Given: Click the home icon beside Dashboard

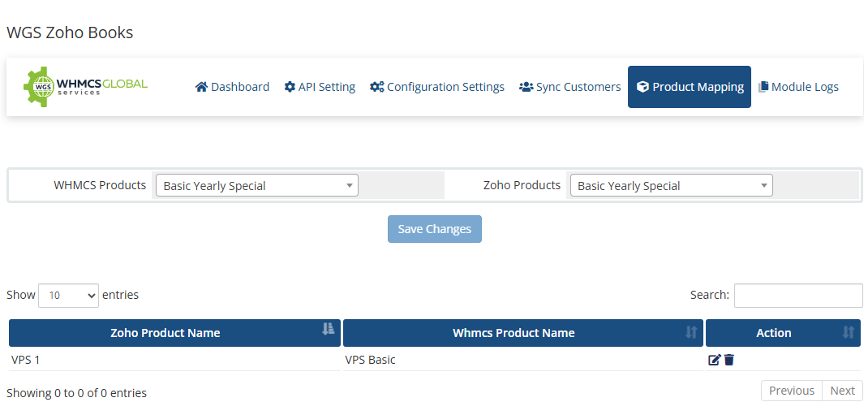Looking at the screenshot, I should click(x=201, y=87).
